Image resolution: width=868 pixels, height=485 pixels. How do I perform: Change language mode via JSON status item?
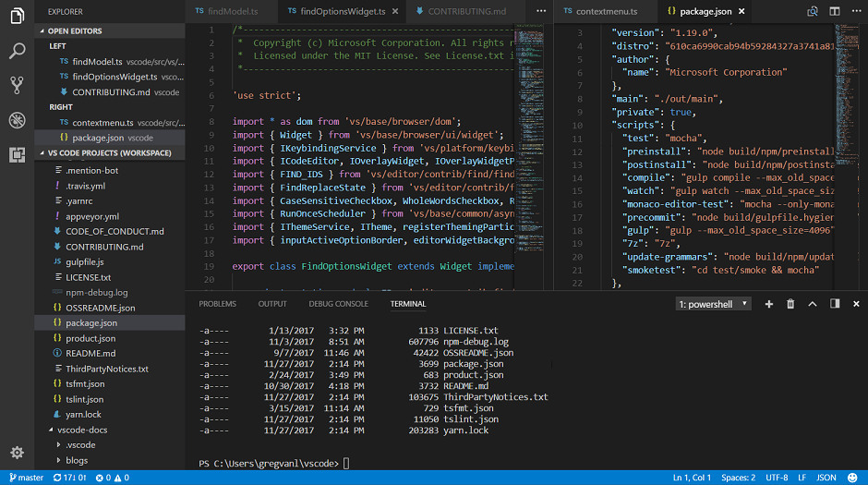click(826, 478)
